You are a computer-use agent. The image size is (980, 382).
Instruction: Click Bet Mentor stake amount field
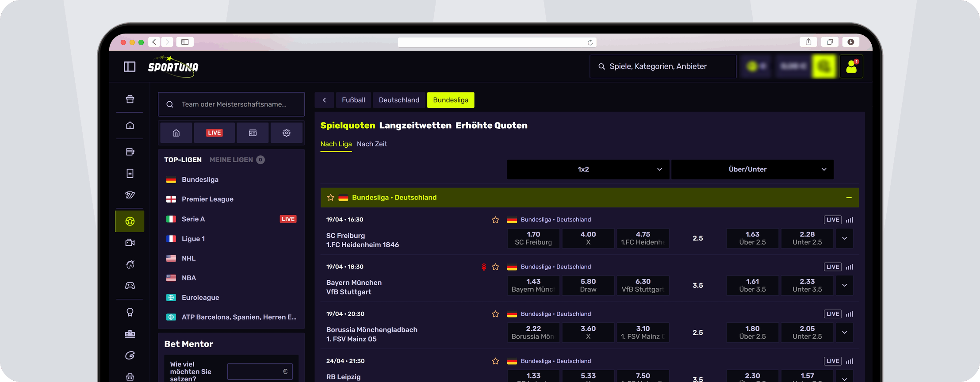(x=260, y=371)
